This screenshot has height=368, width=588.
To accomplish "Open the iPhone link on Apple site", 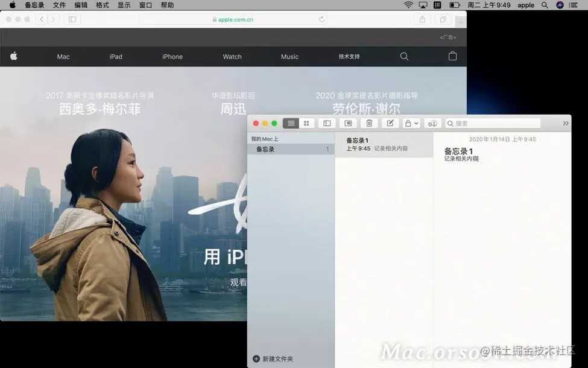I will tap(172, 57).
